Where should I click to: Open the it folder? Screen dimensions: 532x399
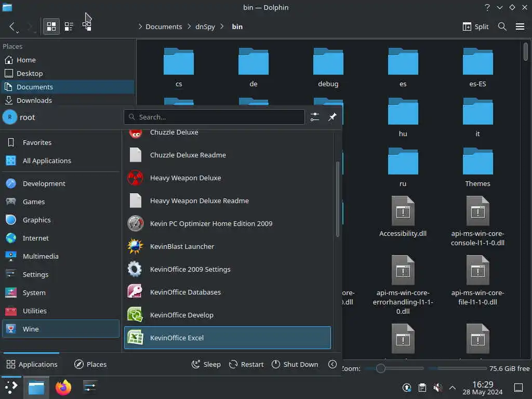pyautogui.click(x=478, y=117)
